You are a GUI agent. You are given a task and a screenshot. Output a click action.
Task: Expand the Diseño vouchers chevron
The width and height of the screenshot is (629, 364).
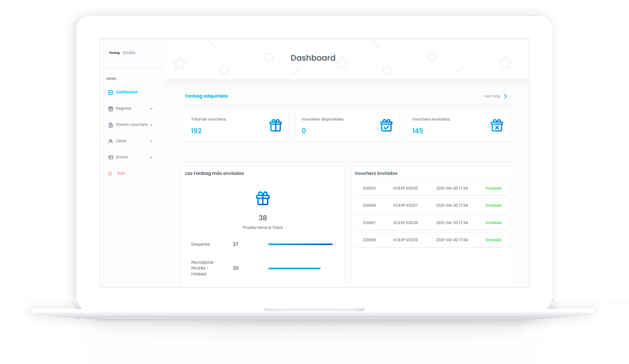151,125
